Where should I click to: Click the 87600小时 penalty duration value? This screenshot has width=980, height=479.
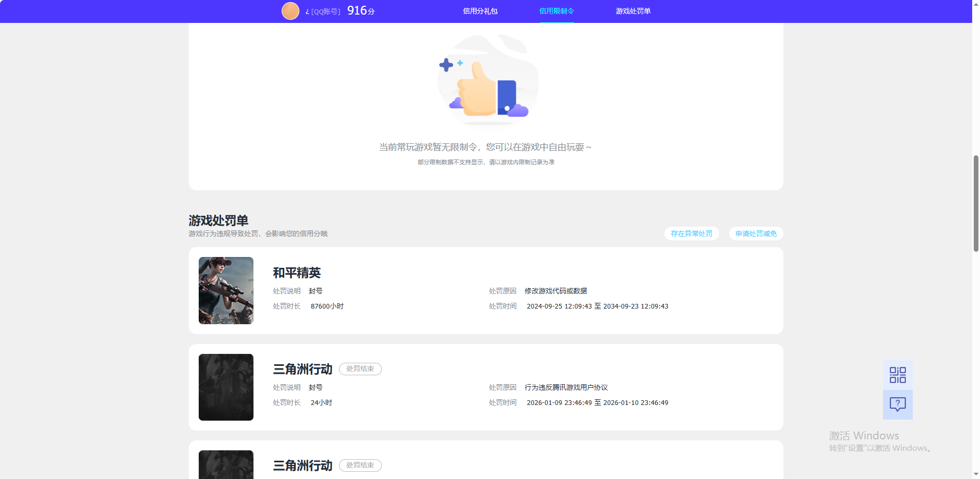[327, 306]
